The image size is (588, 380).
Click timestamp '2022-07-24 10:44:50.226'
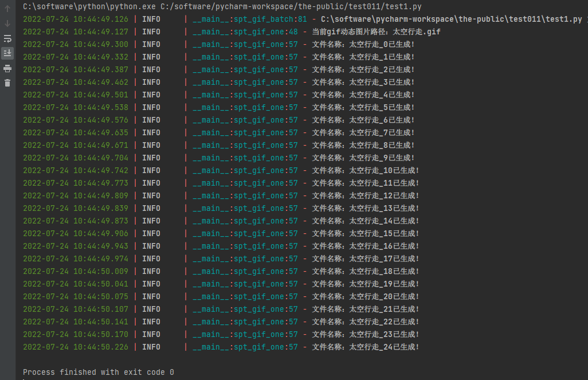(76, 347)
